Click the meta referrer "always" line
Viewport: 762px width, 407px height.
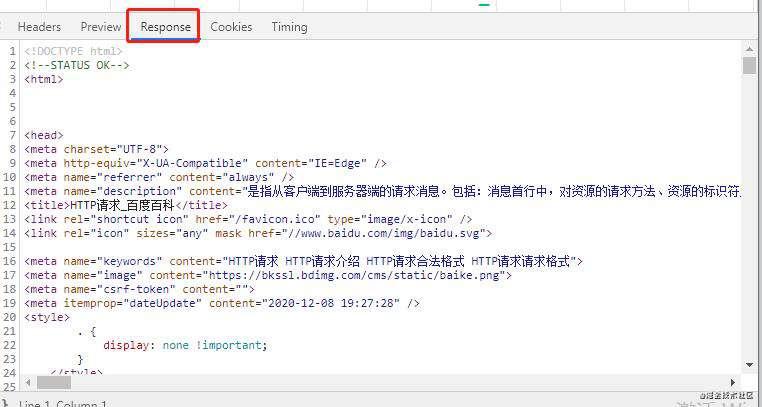tap(159, 177)
